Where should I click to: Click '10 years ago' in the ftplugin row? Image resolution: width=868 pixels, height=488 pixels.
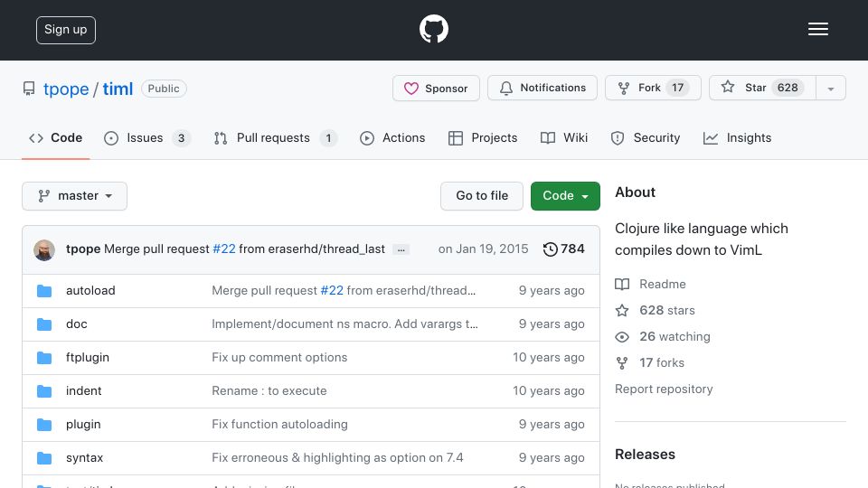(x=549, y=358)
